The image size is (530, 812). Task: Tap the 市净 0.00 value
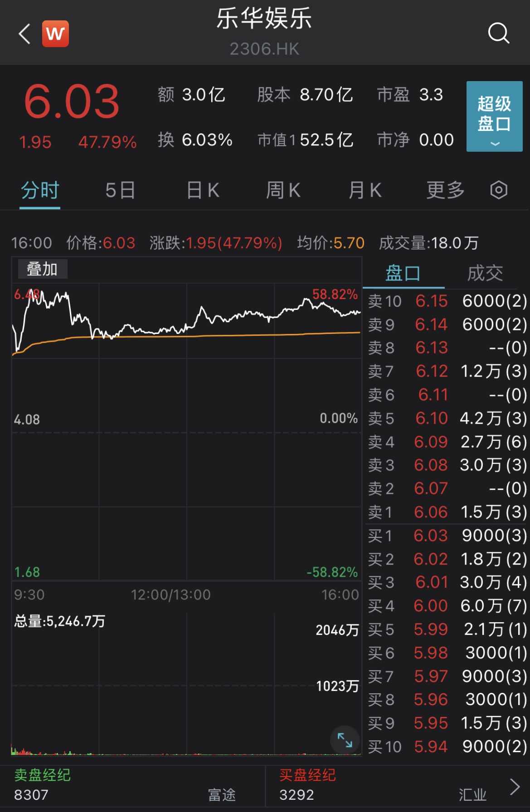point(415,140)
